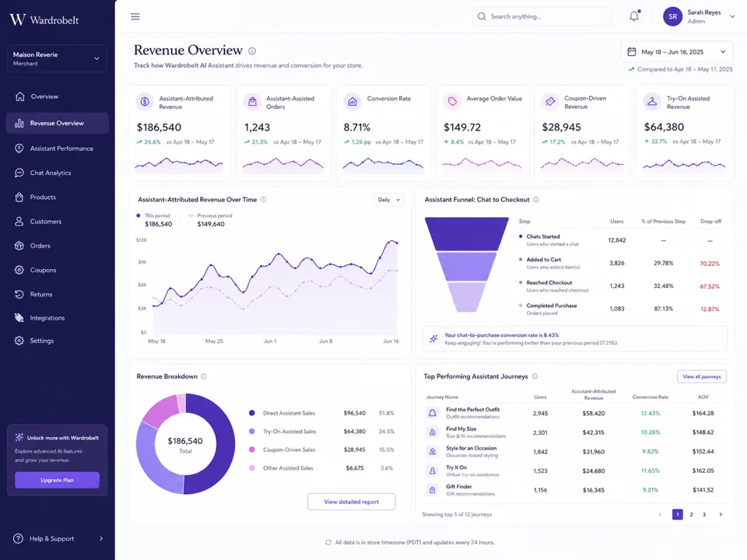Click the Assistant-Attributed Revenue dollar icon
The width and height of the screenshot is (747, 560).
point(145,101)
